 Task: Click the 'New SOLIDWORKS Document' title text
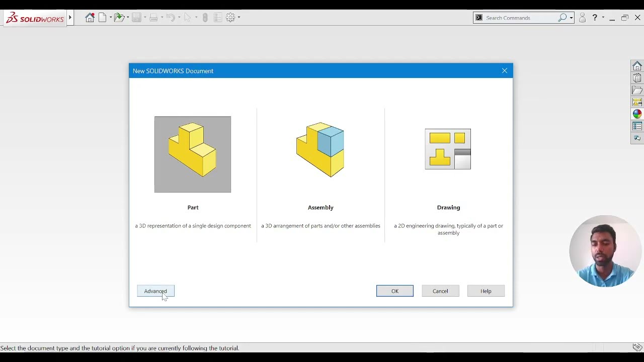(x=173, y=71)
